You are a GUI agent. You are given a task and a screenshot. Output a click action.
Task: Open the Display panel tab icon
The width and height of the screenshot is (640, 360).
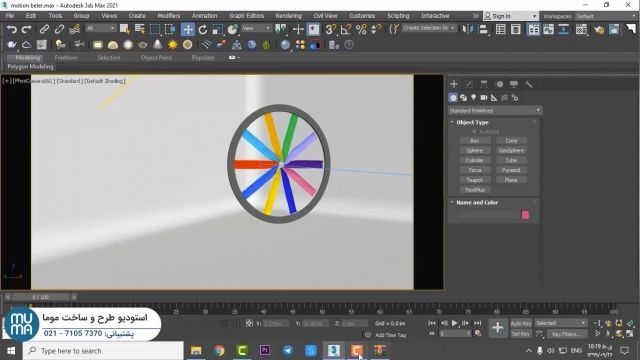[x=514, y=84]
